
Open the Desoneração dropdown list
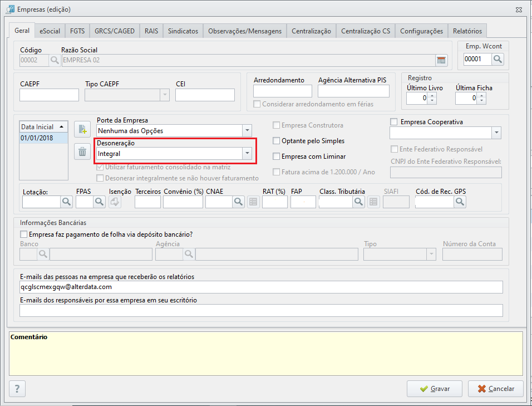[247, 153]
